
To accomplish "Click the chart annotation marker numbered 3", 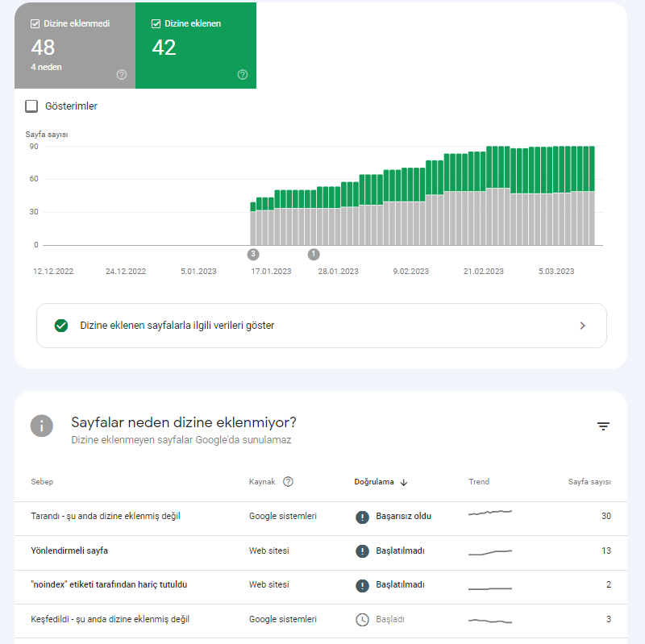I will tap(253, 254).
